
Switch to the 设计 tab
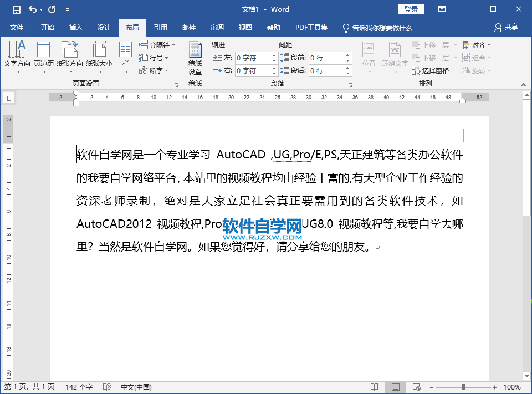(x=104, y=28)
